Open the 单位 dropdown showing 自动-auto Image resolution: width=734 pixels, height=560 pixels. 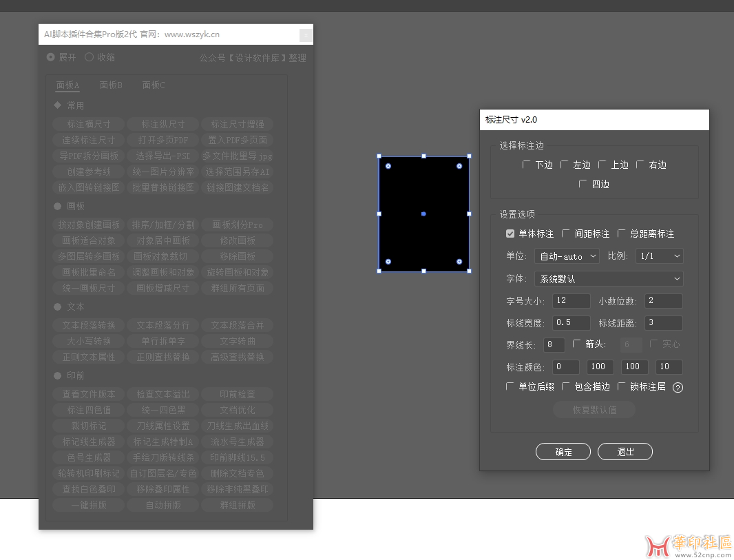[567, 256]
